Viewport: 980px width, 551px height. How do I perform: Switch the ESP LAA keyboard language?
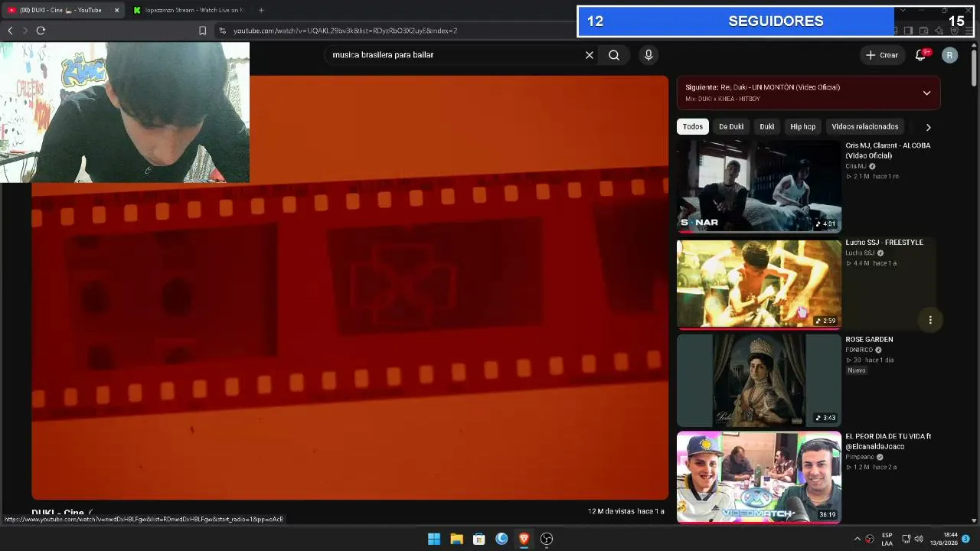click(887, 539)
